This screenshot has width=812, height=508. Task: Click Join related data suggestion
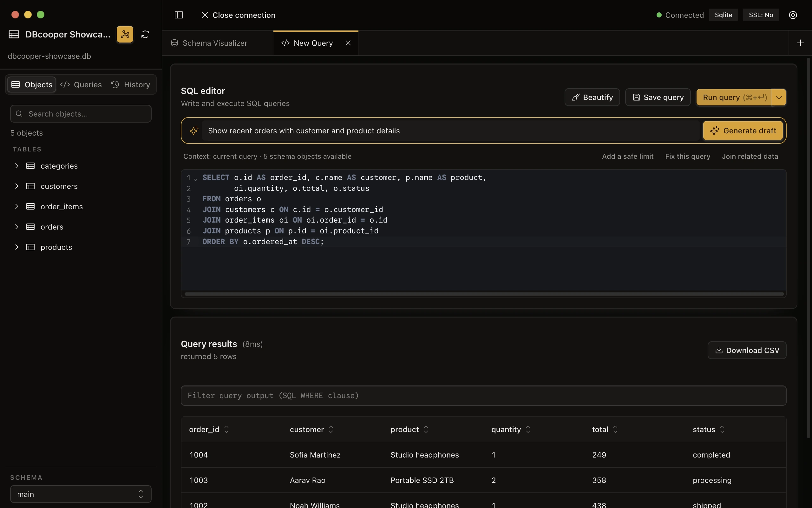pyautogui.click(x=750, y=156)
